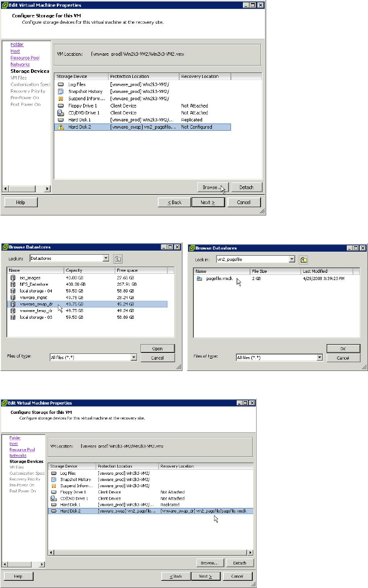This screenshot has height=588, width=368.
Task: Click Back button in top Edit VM window
Action: point(174,202)
